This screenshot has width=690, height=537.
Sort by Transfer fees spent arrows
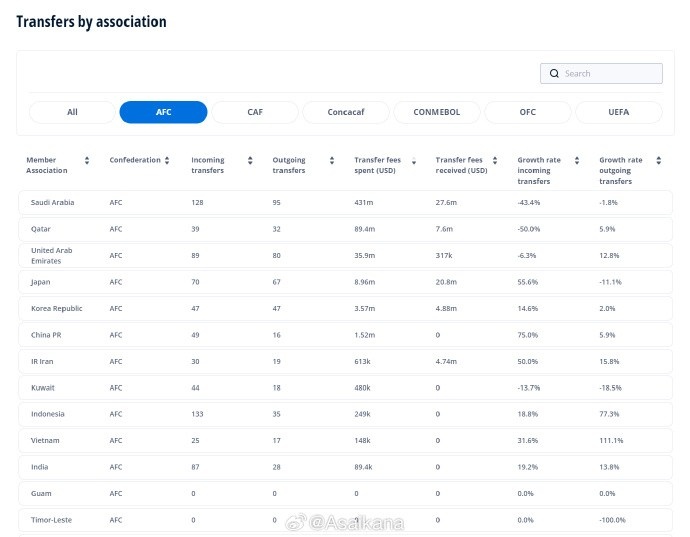click(x=412, y=160)
